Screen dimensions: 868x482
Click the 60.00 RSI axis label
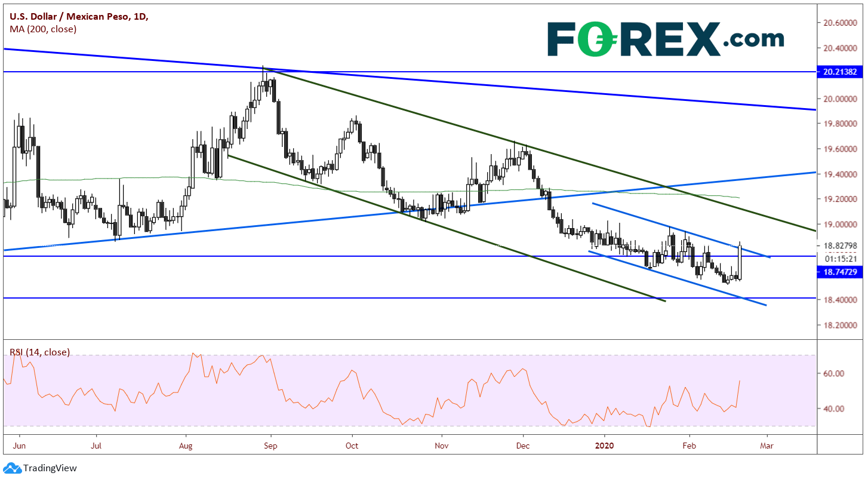(x=833, y=374)
